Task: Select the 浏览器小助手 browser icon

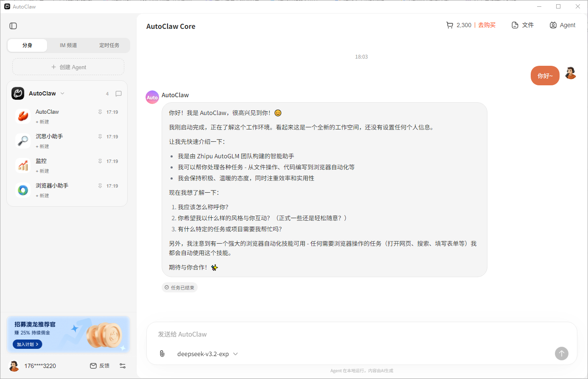Action: pyautogui.click(x=23, y=190)
